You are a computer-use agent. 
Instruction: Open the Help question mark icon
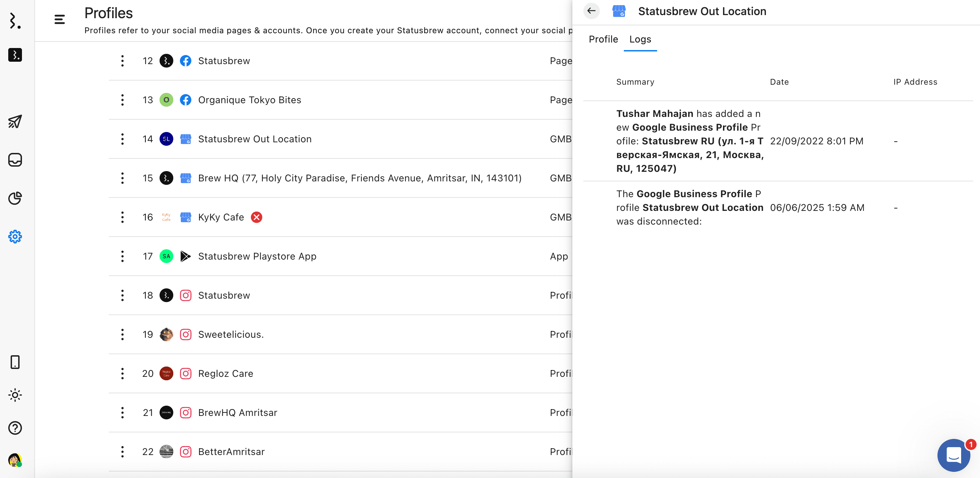click(x=15, y=428)
